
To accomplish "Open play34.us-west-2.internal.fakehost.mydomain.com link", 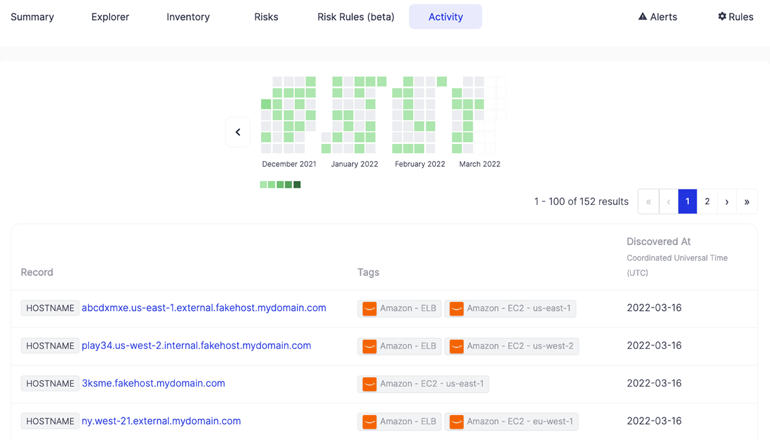I will pos(196,346).
